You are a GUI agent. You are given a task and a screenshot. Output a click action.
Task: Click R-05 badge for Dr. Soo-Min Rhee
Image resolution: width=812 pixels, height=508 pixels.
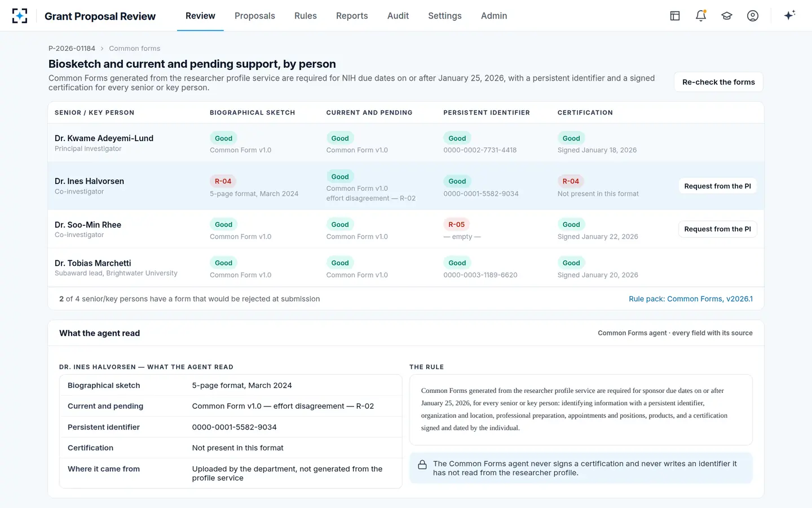coord(456,225)
